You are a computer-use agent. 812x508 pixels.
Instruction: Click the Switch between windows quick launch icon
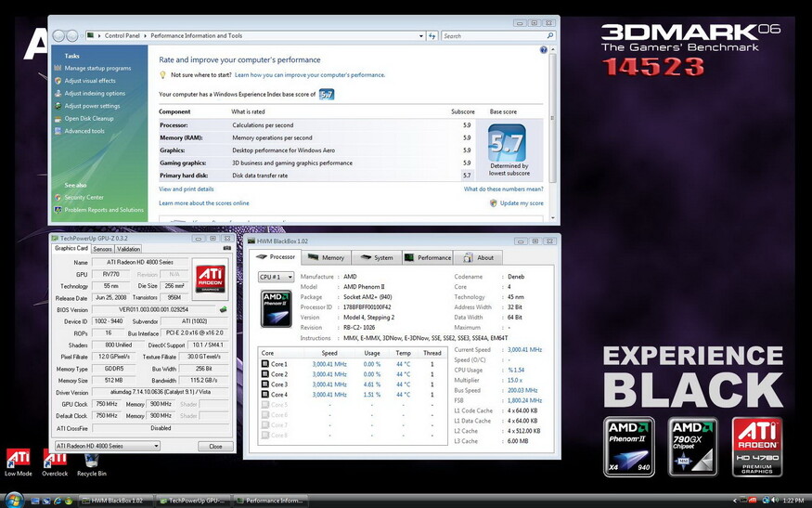coord(45,501)
